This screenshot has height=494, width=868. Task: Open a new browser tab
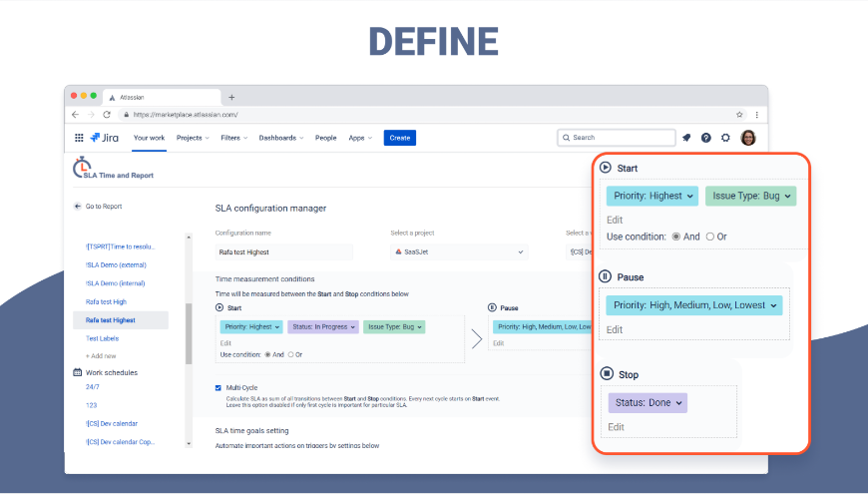(x=231, y=98)
